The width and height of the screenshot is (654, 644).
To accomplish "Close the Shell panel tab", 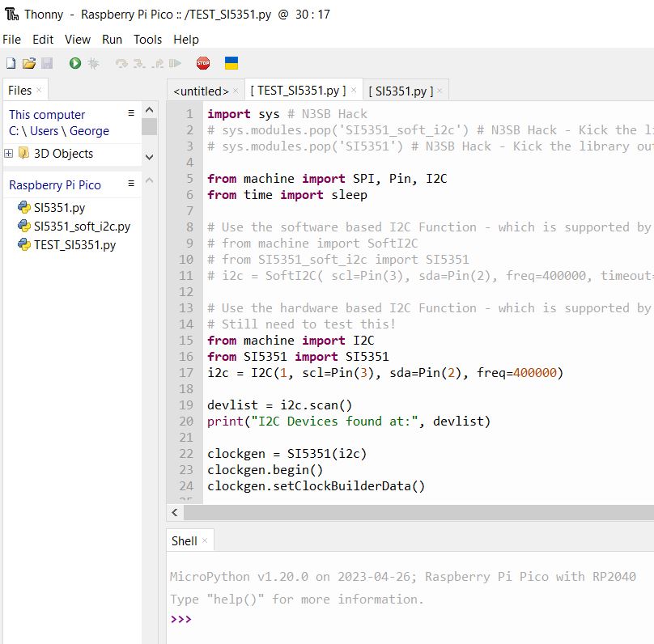I will coord(205,540).
